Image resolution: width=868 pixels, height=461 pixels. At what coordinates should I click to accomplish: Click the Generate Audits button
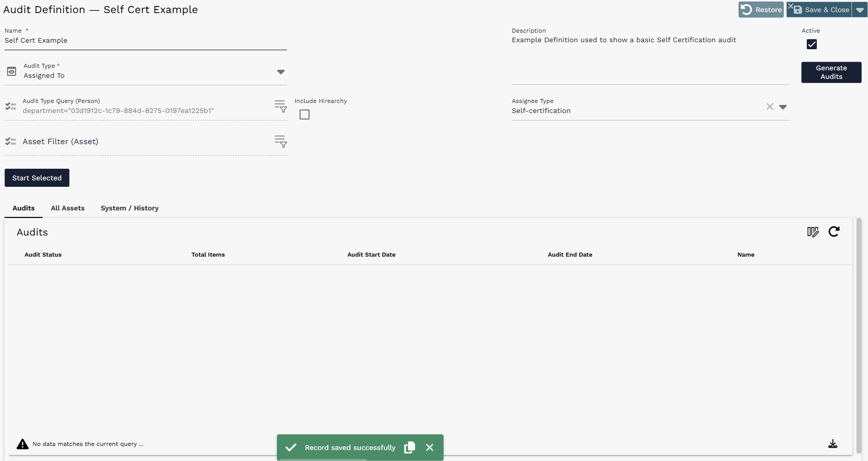coord(831,72)
